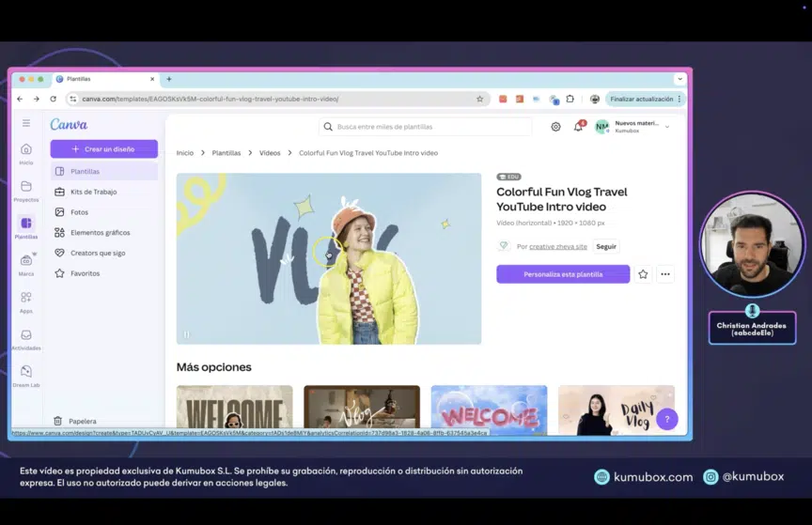Viewport: 812px width, 525px height.
Task: Open Dream Lab in the sidebar rail
Action: coord(26,377)
